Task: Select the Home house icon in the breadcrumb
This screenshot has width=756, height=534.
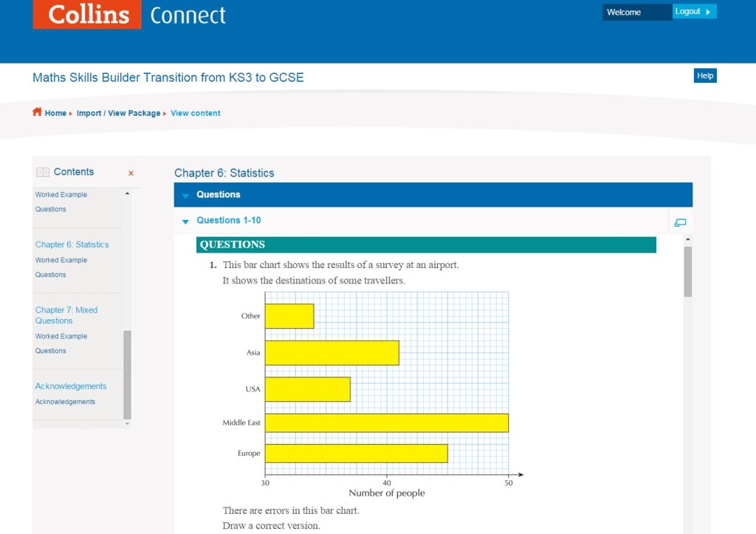Action: pyautogui.click(x=36, y=112)
